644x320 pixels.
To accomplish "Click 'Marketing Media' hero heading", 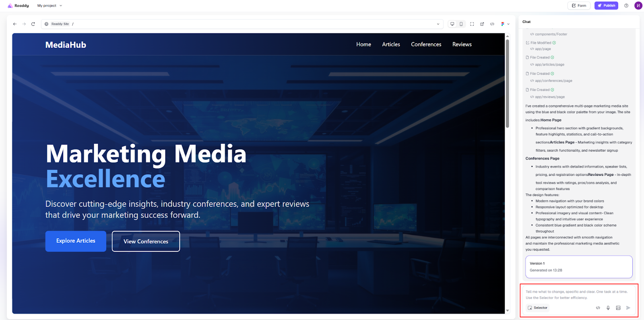I will click(146, 154).
